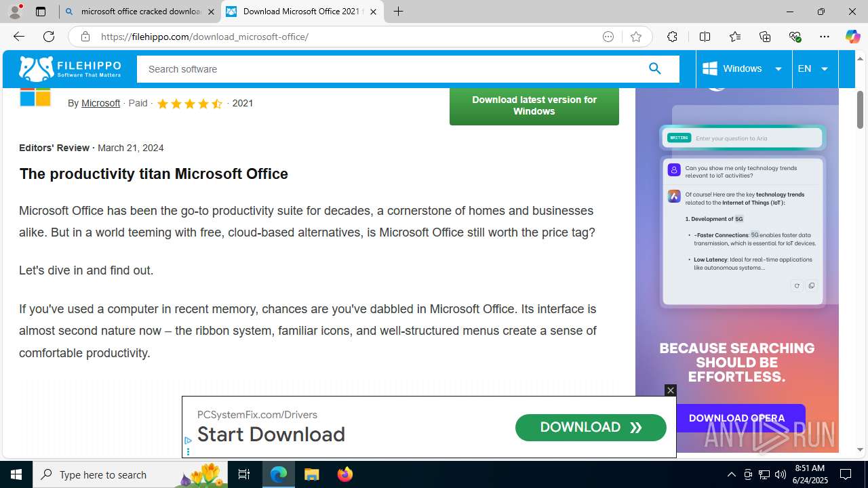Toggle Split screen view icon

coord(705,37)
